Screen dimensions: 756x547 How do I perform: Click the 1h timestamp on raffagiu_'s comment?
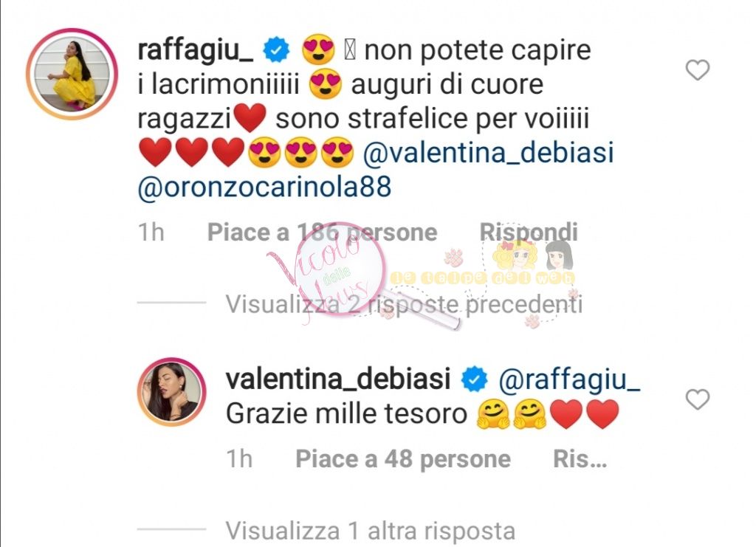151,233
